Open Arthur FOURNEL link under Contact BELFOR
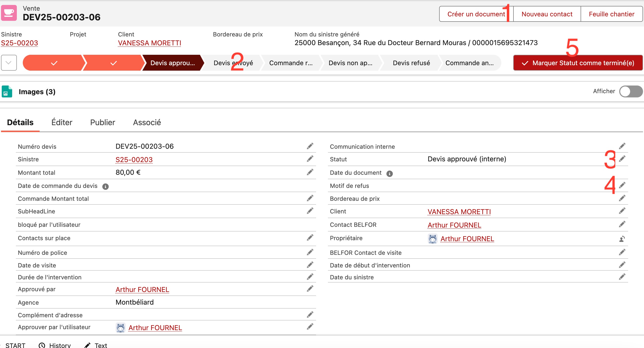This screenshot has height=348, width=644. click(454, 225)
